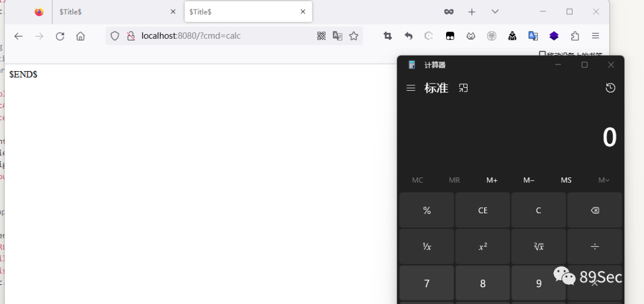Square the value with x²
Viewport: 644px width, 304px height.
[482, 247]
